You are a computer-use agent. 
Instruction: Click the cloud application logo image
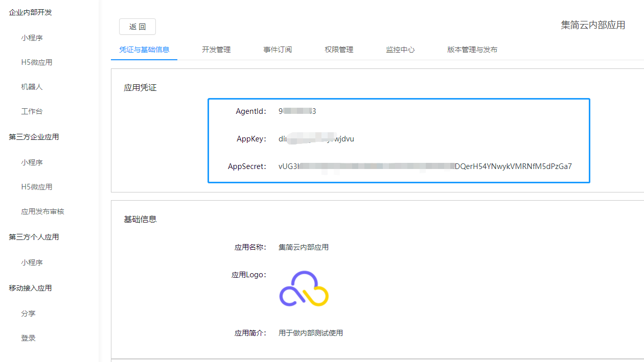[304, 289]
